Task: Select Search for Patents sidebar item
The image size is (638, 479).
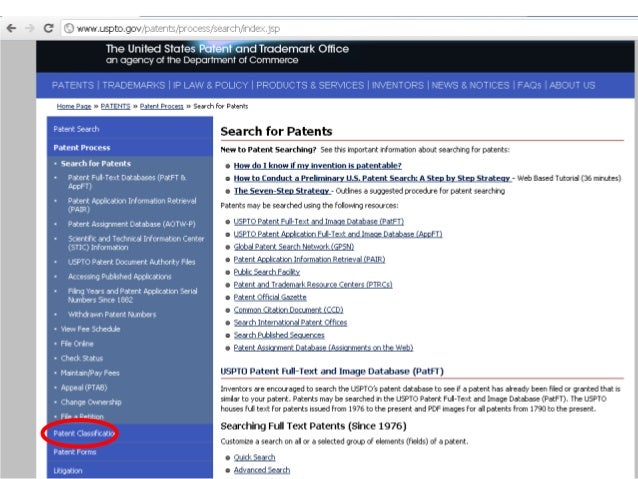Action: tap(96, 164)
